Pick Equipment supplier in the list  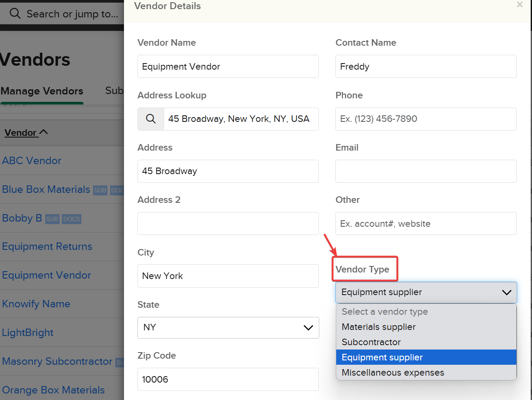click(x=382, y=357)
